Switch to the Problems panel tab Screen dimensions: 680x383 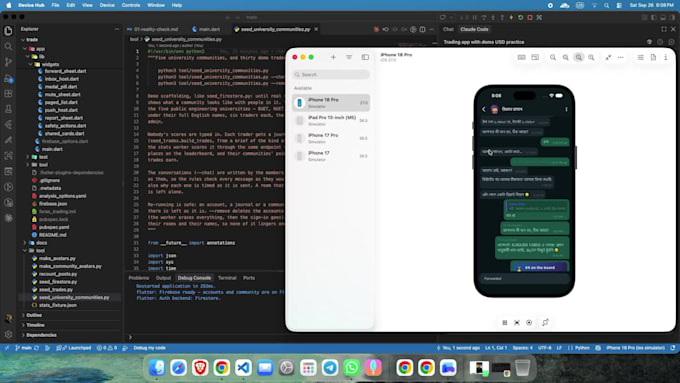tap(139, 278)
